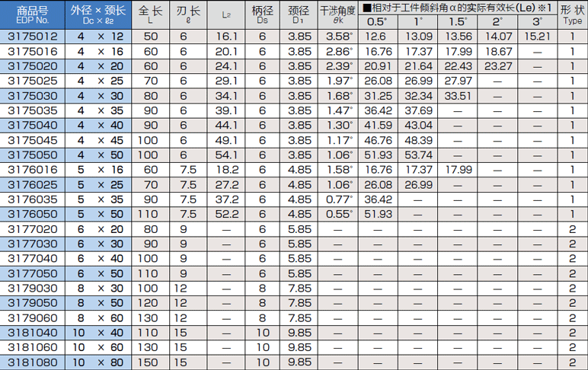The width and height of the screenshot is (588, 370).
Task: Click the 54.1 L2 value
Action: (226, 155)
